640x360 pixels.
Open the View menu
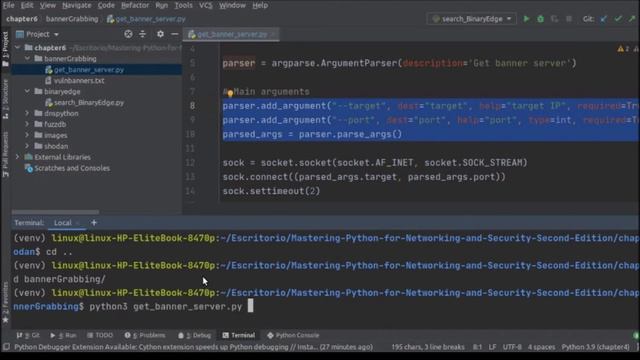point(48,5)
